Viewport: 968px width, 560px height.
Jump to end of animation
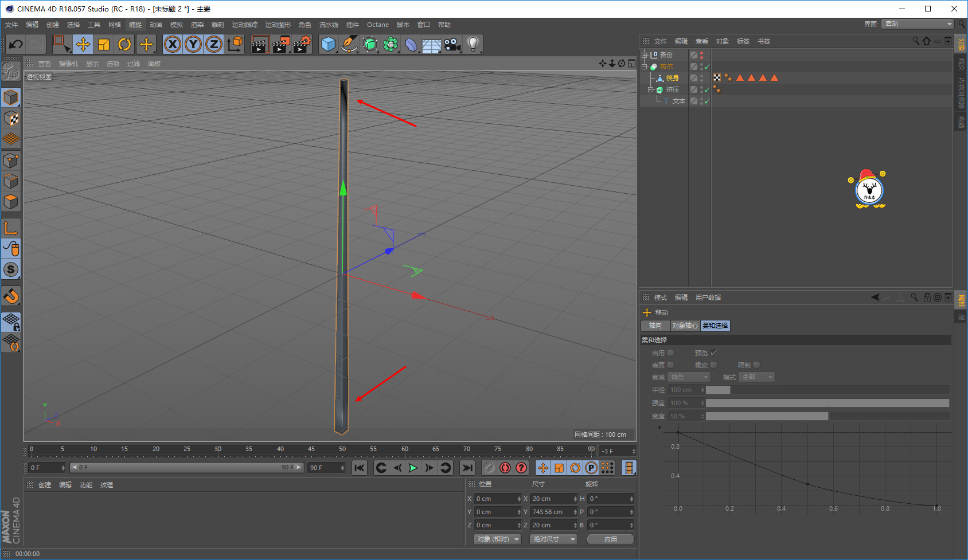pos(467,468)
